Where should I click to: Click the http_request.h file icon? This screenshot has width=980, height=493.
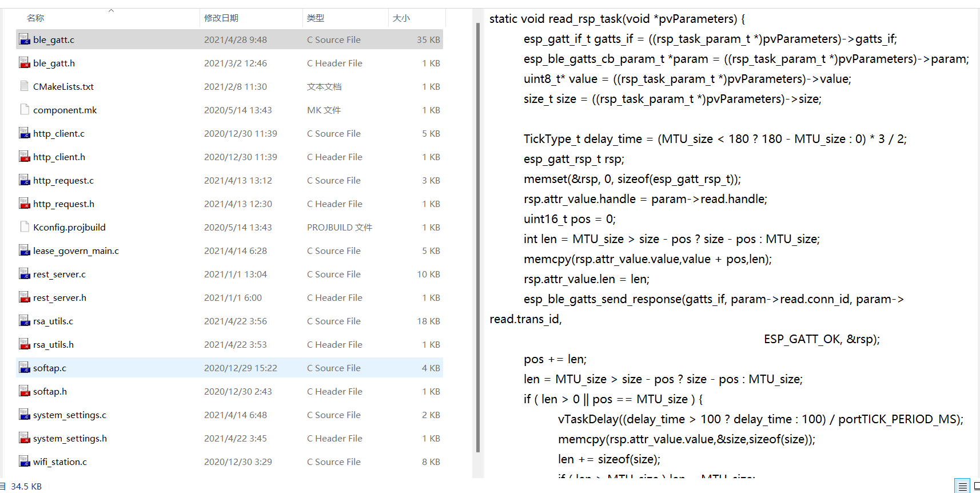(x=25, y=204)
